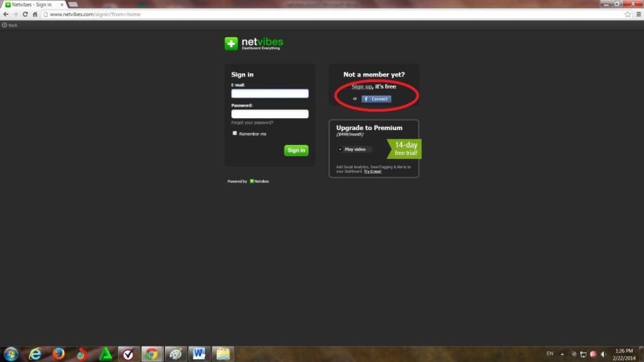
Task: Focus the Password input field
Action: point(270,114)
